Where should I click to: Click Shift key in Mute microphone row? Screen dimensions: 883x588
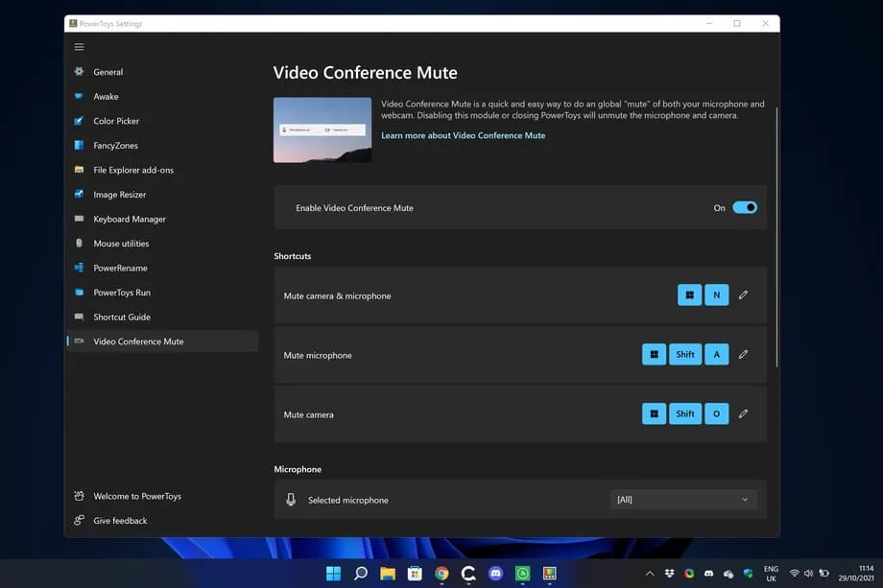[x=685, y=355]
